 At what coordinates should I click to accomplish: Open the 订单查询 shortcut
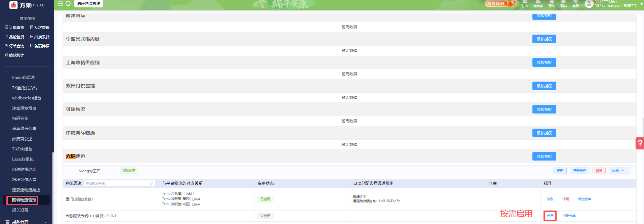(14, 46)
